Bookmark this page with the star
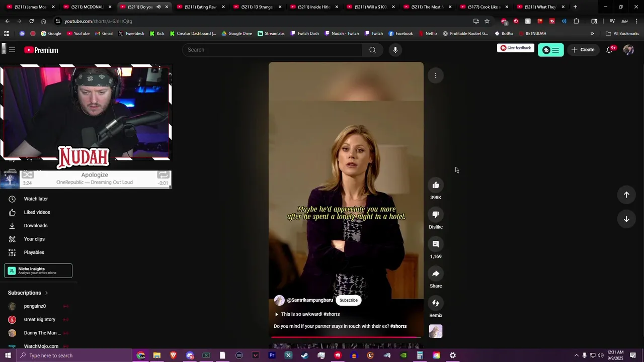The image size is (644, 362). [x=487, y=21]
